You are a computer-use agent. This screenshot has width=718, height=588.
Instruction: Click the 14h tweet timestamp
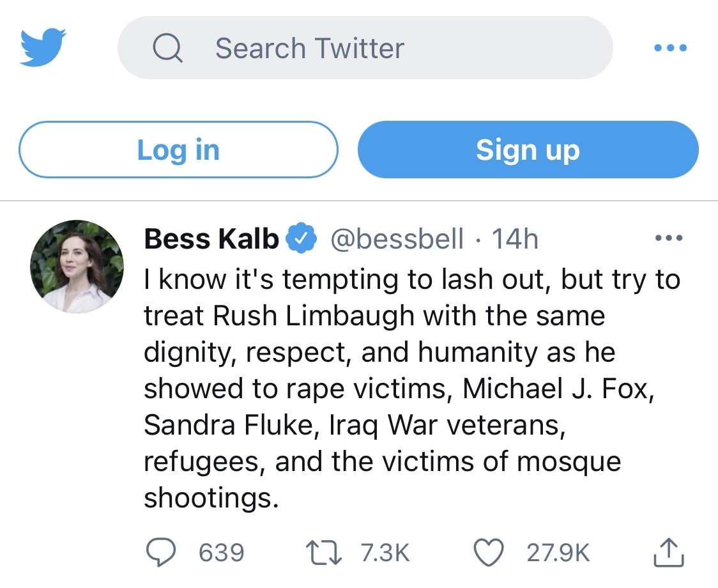515,240
